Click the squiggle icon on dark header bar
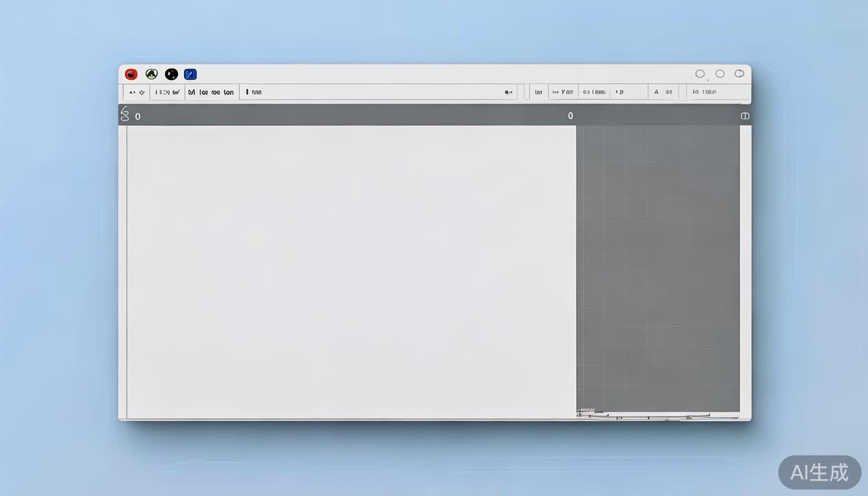The width and height of the screenshot is (868, 496). point(125,114)
